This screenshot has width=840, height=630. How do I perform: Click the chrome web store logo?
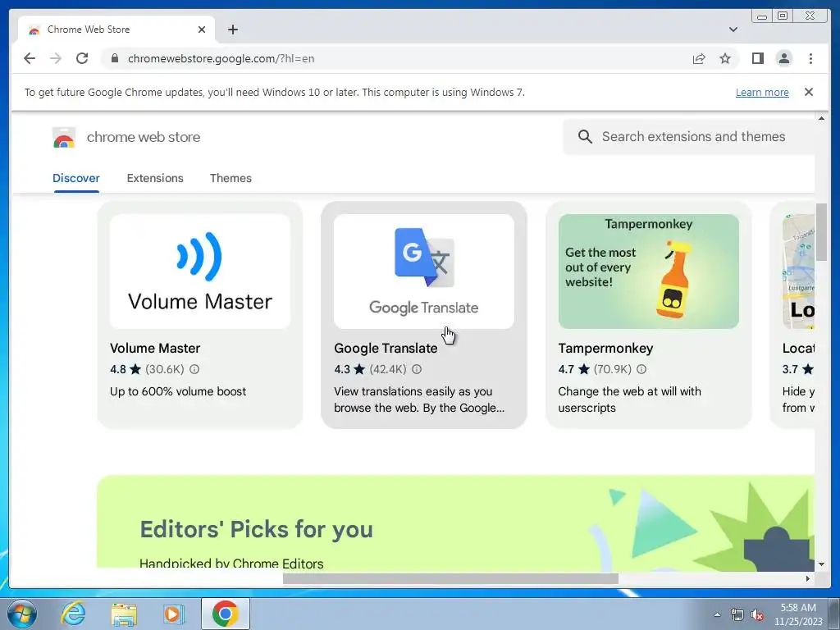[x=64, y=138]
